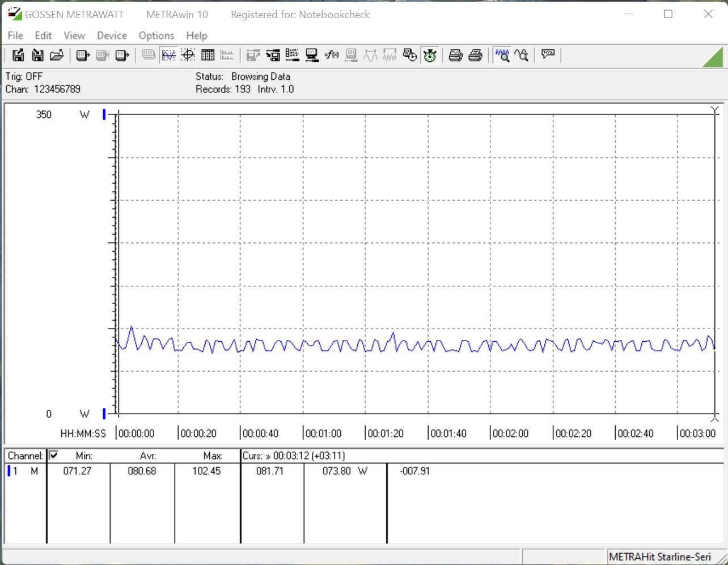Click the grayed save-to-disk transfer icon
Image resolution: width=728 pixels, height=565 pixels.
[253, 55]
